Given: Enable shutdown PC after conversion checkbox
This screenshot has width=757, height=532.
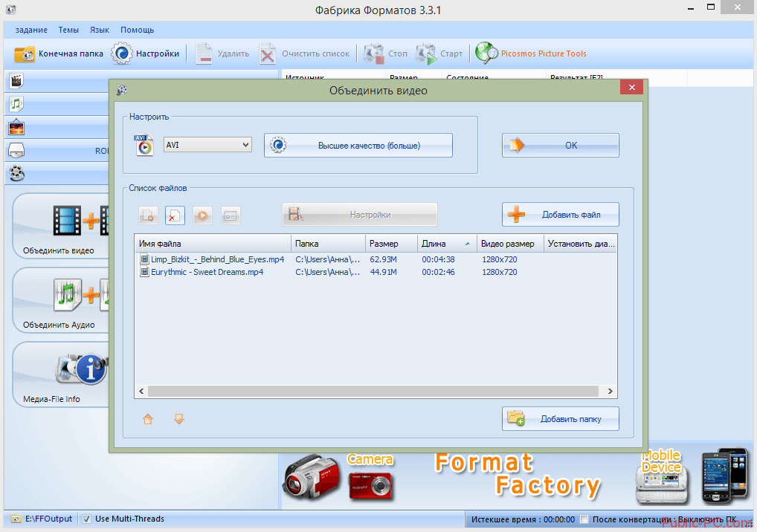Looking at the screenshot, I should (x=584, y=519).
